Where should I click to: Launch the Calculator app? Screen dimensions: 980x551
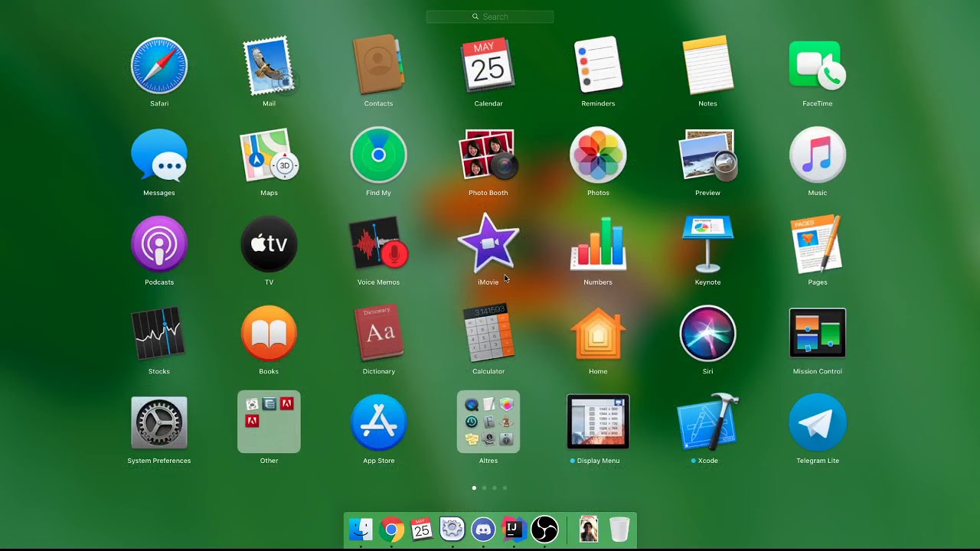pyautogui.click(x=488, y=334)
